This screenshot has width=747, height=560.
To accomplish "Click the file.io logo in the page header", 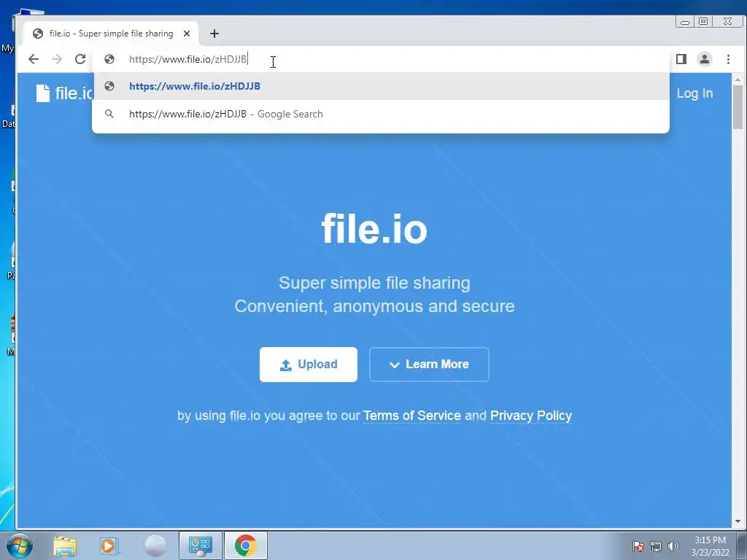I will pyautogui.click(x=64, y=93).
